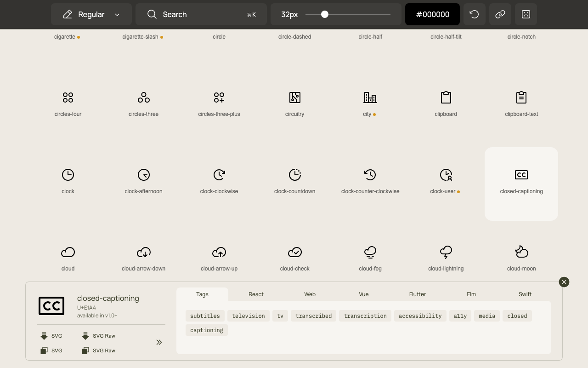Screen dimensions: 588x368
Task: Click the large closed-captioning preview icon
Action: click(51, 306)
